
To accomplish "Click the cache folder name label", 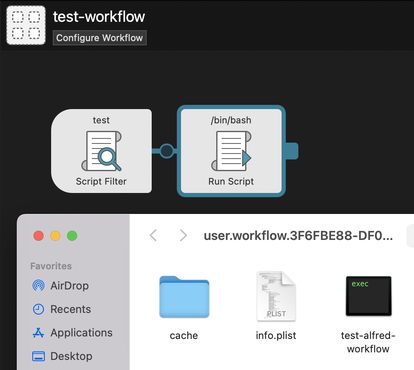I will click(184, 335).
